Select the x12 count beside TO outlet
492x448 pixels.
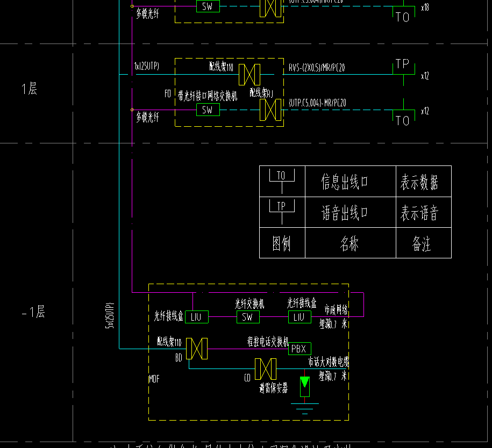(425, 111)
